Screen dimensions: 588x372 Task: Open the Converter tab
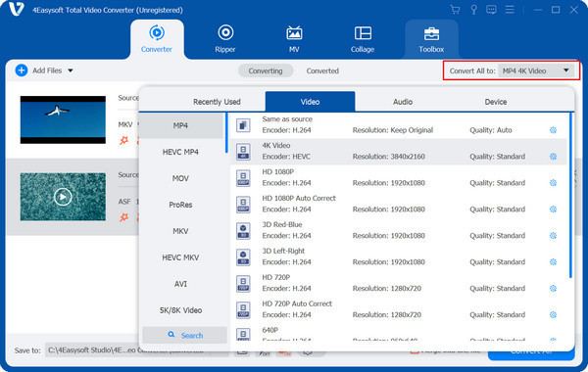(157, 39)
